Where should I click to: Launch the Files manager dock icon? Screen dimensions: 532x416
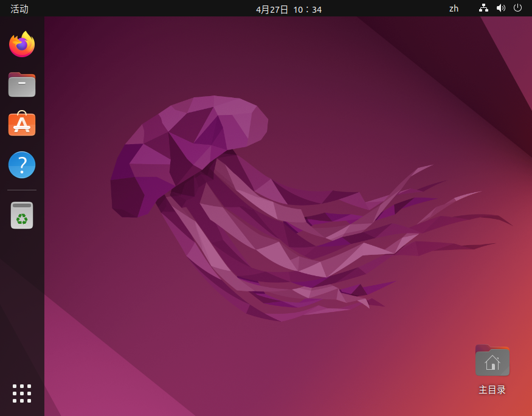click(22, 85)
